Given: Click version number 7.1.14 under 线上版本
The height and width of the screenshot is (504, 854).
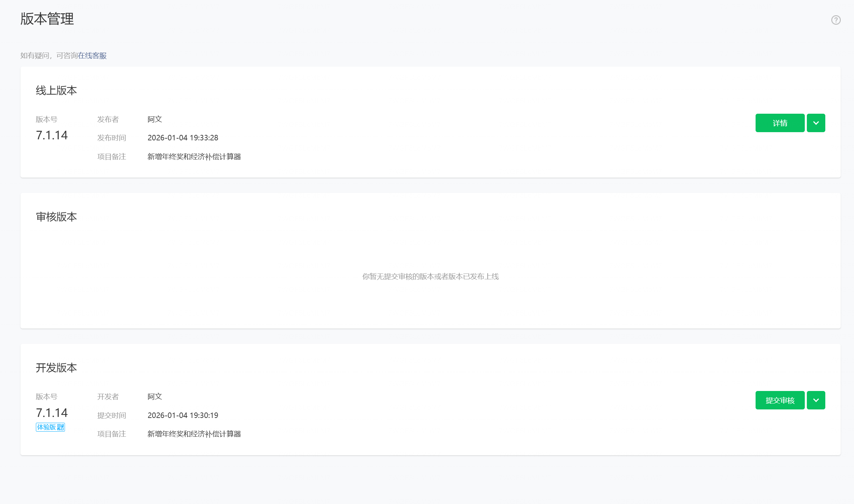Looking at the screenshot, I should tap(52, 135).
